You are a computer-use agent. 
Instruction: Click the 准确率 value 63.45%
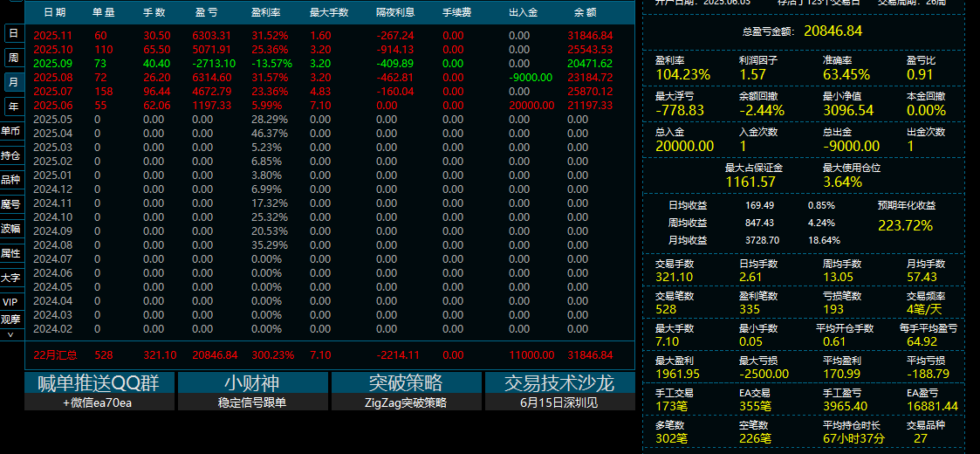[846, 75]
